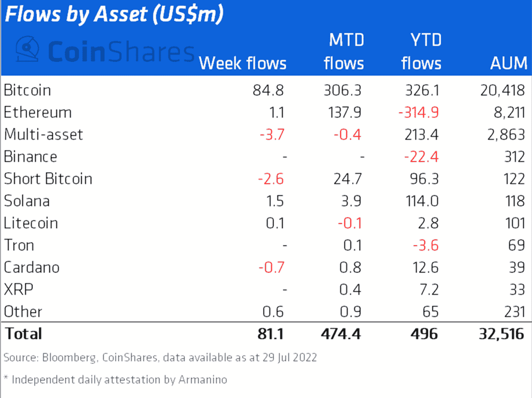Click the Bloomberg, CoinShares source note

(x=160, y=358)
